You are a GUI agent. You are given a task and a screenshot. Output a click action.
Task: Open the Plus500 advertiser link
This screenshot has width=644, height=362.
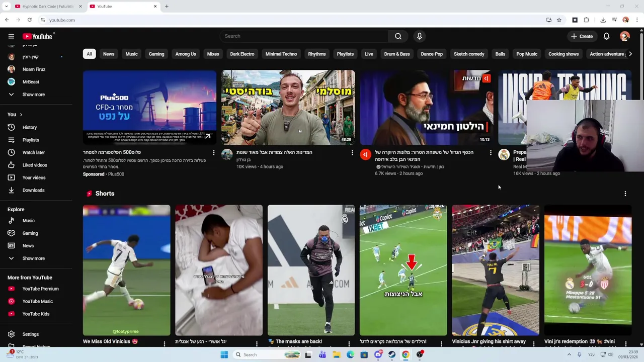[116, 174]
